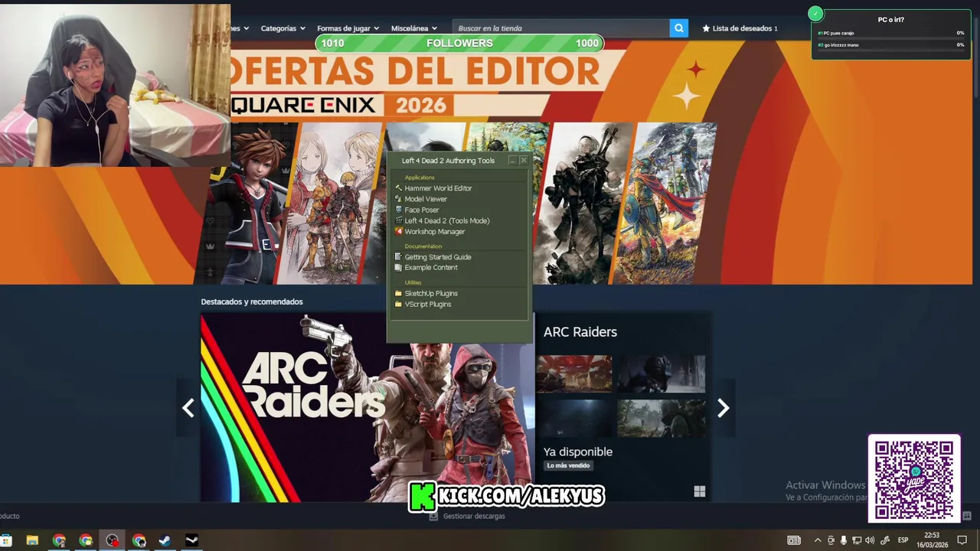
Task: Switch to Steam in the taskbar
Action: (x=165, y=540)
